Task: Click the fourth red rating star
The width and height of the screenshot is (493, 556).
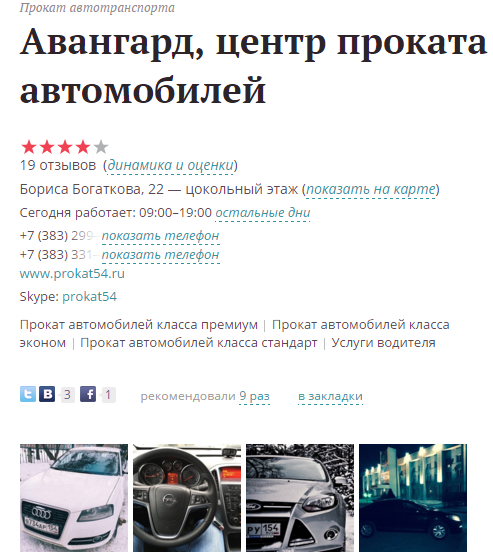Action: click(x=83, y=147)
